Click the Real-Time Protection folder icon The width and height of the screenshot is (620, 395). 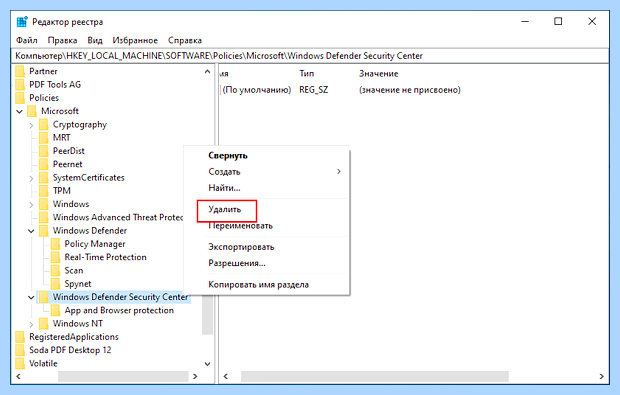55,257
